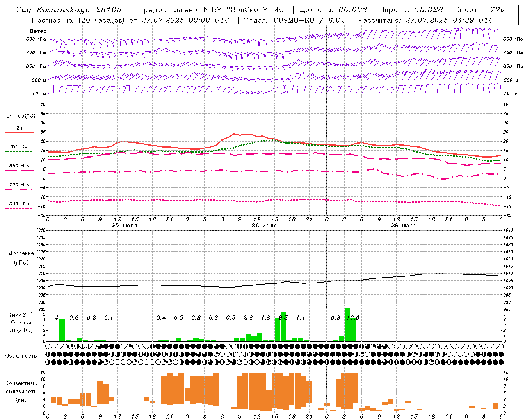Screen dimensions: 525x420
Task: Click the Широта: 58.828 value
Action: 411,10
